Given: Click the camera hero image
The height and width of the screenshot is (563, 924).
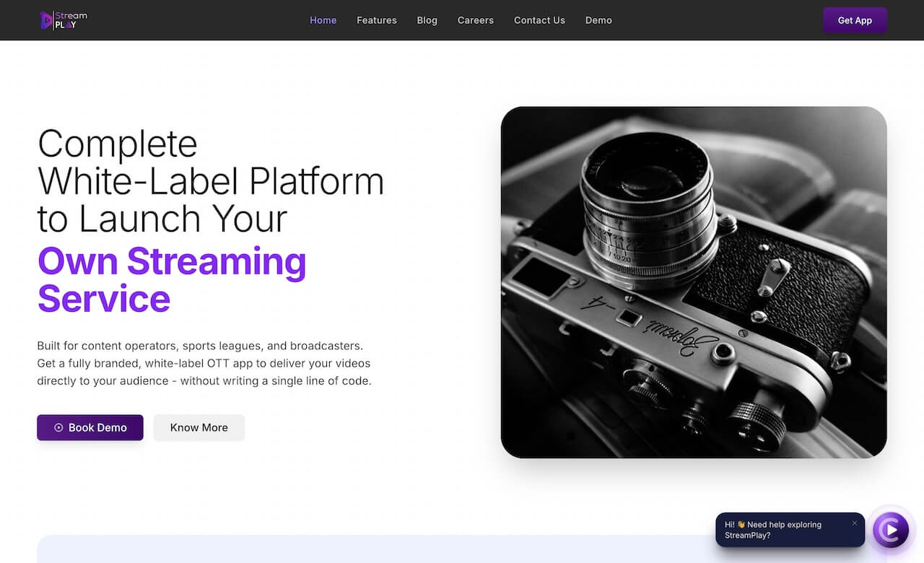Looking at the screenshot, I should [x=694, y=282].
